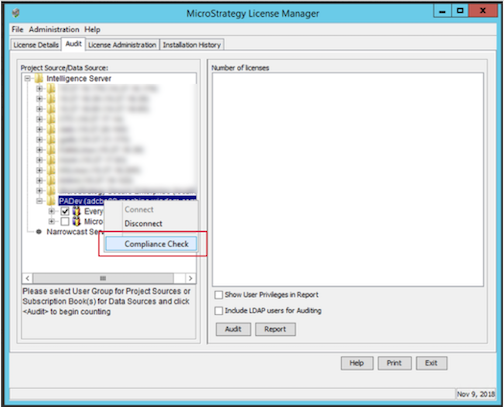Maximize the License Manager window
The height and width of the screenshot is (407, 504).
460,11
